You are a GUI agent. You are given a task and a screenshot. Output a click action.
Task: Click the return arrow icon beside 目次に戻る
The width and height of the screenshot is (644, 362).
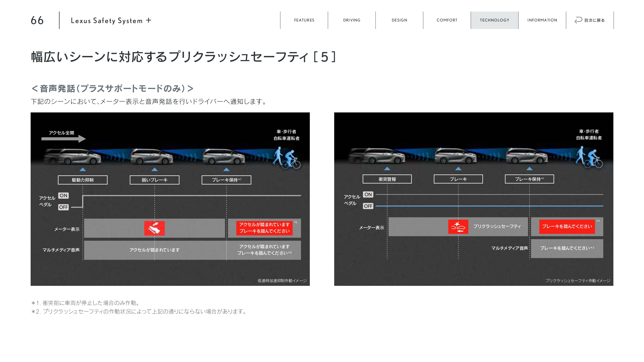pyautogui.click(x=578, y=20)
